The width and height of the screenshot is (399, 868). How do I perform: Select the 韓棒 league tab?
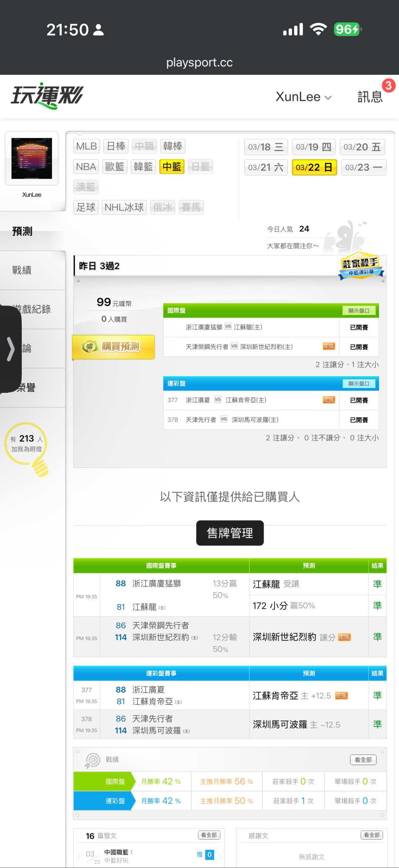click(x=173, y=146)
